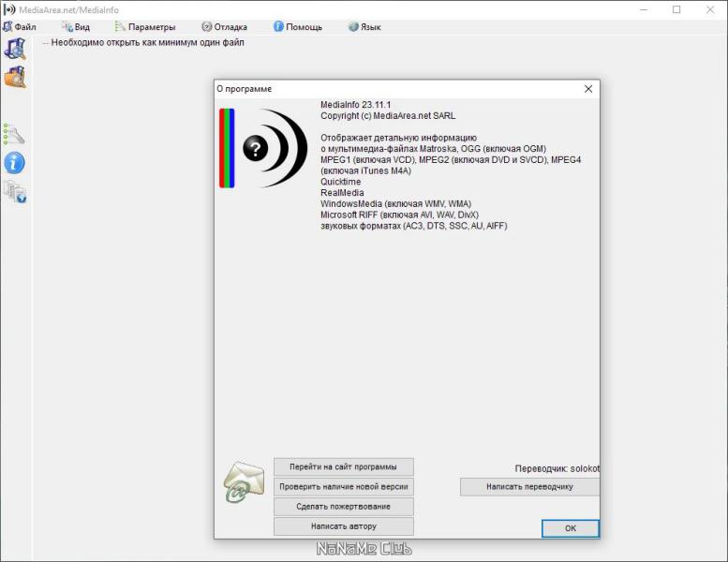Click Проверить наличие новой версии button
Viewport: 728px width, 562px height.
[344, 487]
